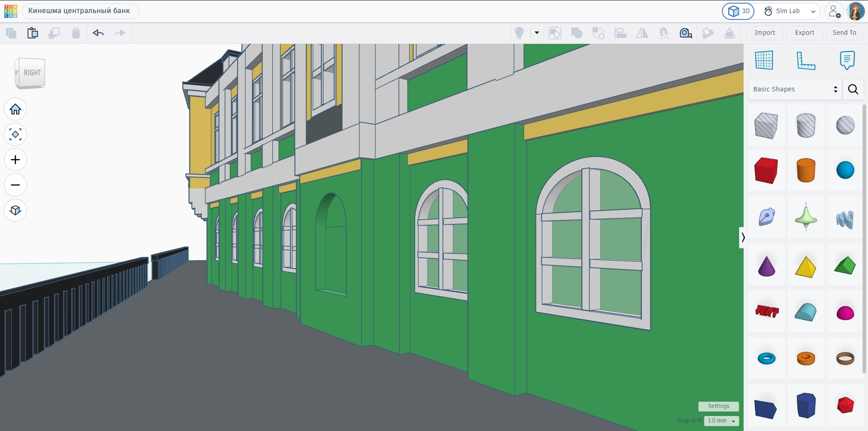Click the shapes search magnifier icon

click(x=853, y=89)
